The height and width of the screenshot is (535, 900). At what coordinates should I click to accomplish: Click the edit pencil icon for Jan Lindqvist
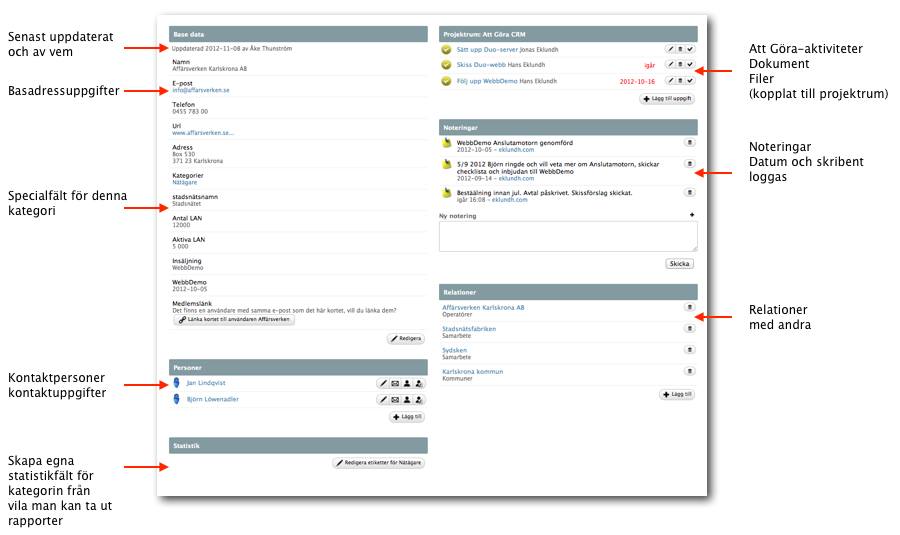[x=383, y=383]
